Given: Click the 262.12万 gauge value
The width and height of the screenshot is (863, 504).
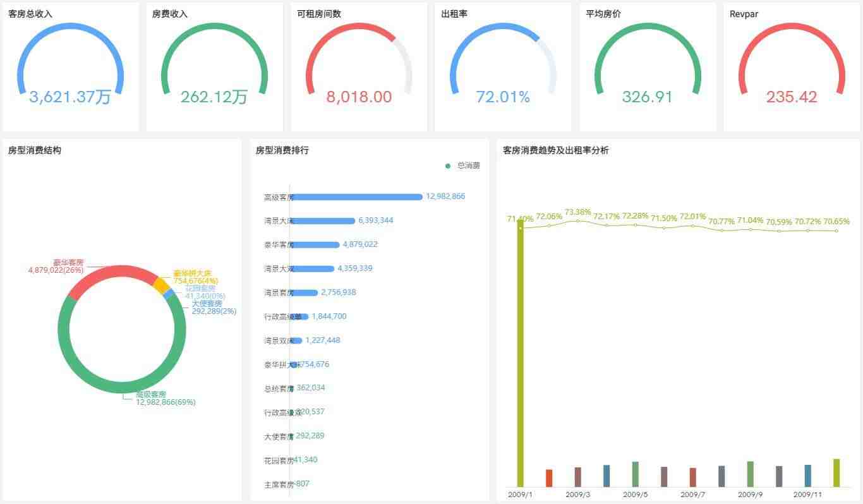Looking at the screenshot, I should pos(214,97).
